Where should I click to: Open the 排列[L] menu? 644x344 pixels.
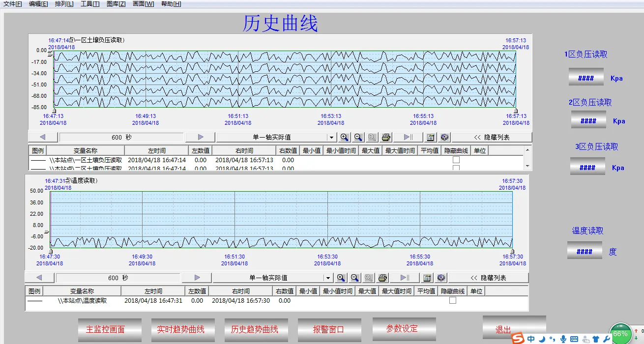[64, 4]
